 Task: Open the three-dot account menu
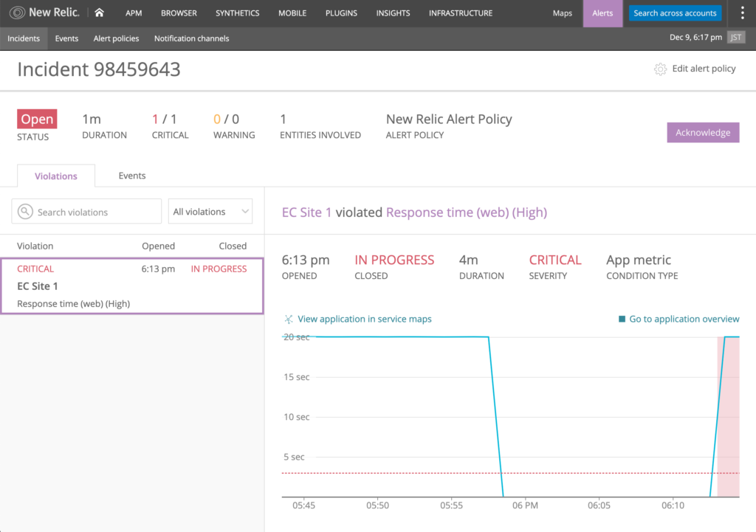pyautogui.click(x=742, y=13)
